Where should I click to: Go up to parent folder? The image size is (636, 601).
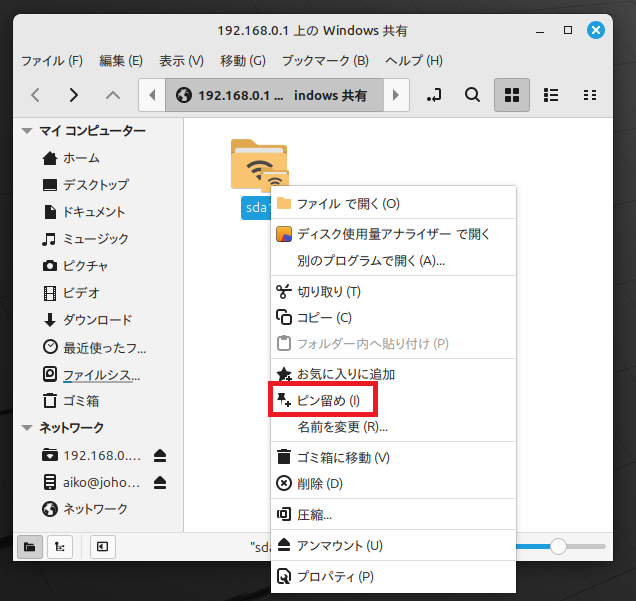coord(113,96)
